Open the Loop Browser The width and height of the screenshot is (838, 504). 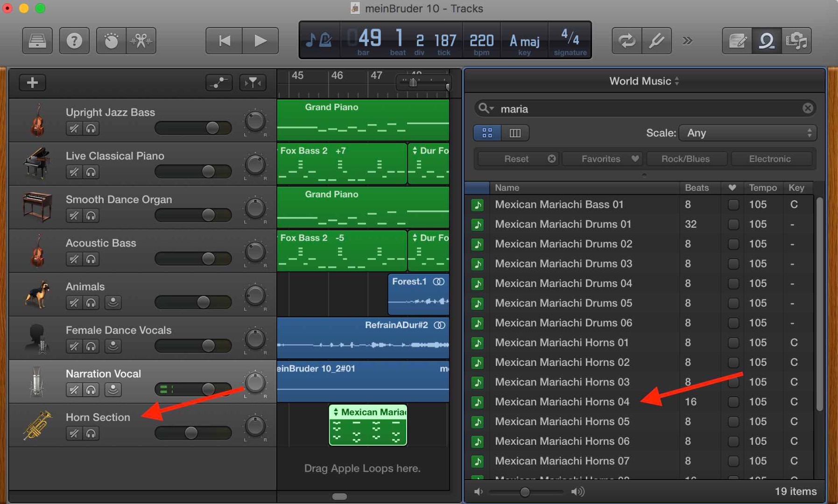[767, 41]
